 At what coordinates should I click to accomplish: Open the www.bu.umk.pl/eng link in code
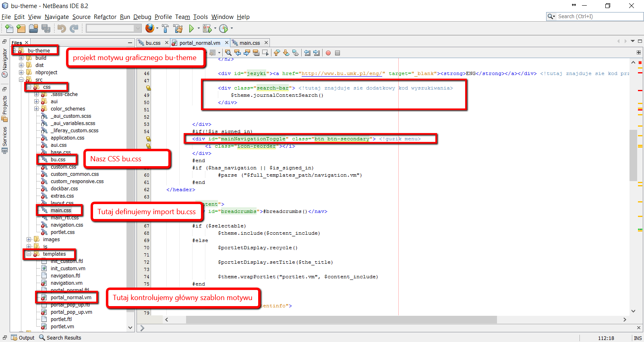[342, 73]
